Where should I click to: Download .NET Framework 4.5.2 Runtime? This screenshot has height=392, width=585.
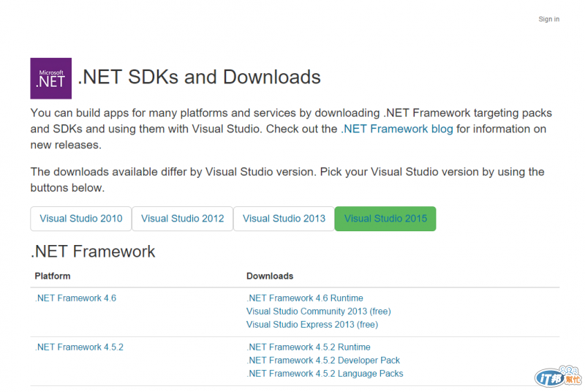(309, 347)
